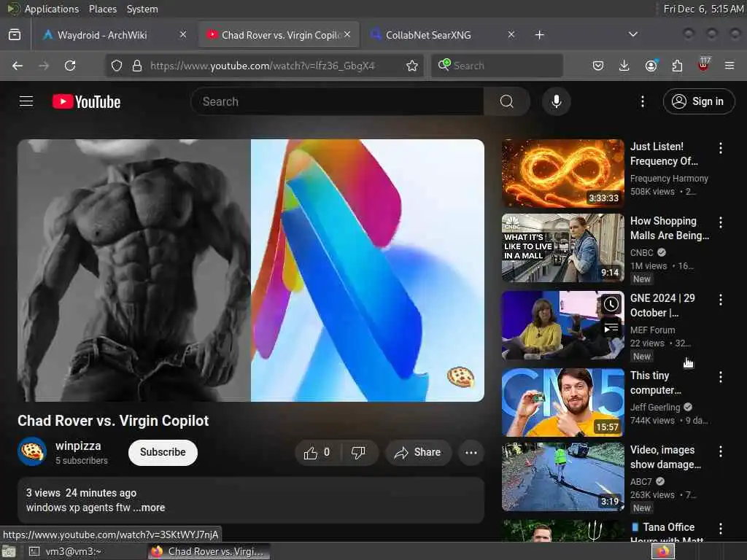Open the System menu
747x560 pixels.
click(x=142, y=9)
